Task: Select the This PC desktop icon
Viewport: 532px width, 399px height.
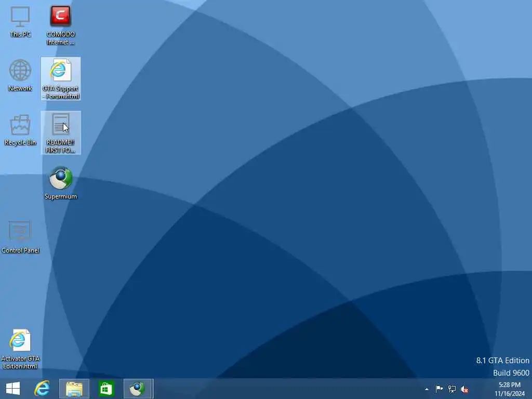Action: pos(20,22)
